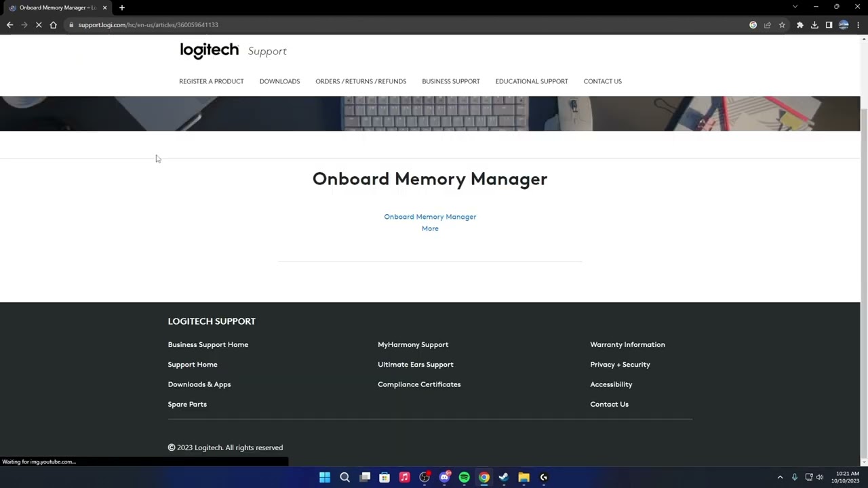Click the More link
The height and width of the screenshot is (488, 868).
click(430, 228)
